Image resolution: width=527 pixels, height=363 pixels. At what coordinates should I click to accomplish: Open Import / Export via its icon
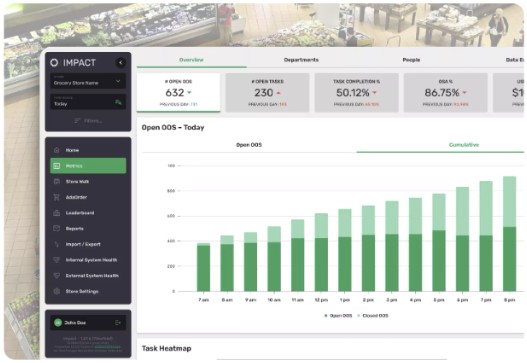tap(56, 244)
